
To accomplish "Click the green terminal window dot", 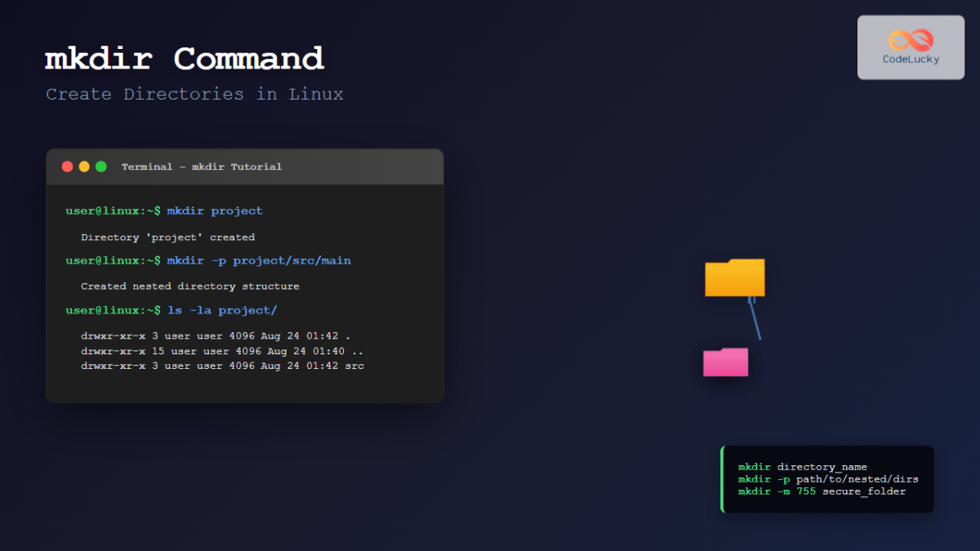I will point(100,166).
